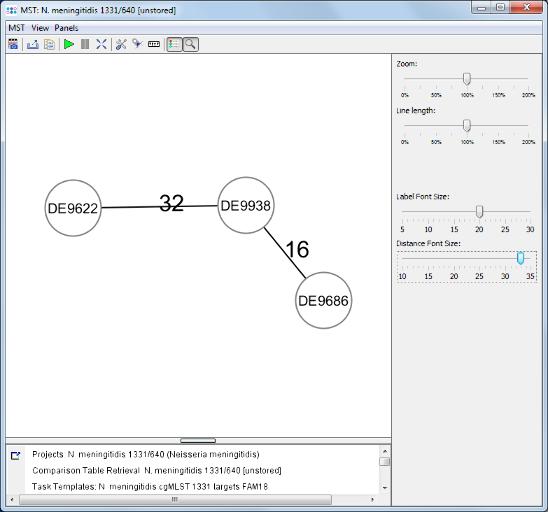Click the MST app icon in title bar
548x512 pixels.
[x=12, y=10]
